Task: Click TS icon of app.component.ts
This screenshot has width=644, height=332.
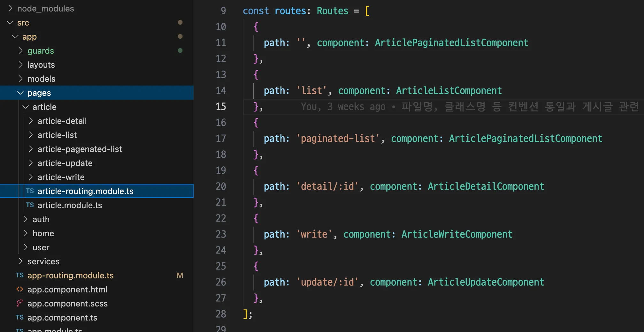Action: point(20,317)
